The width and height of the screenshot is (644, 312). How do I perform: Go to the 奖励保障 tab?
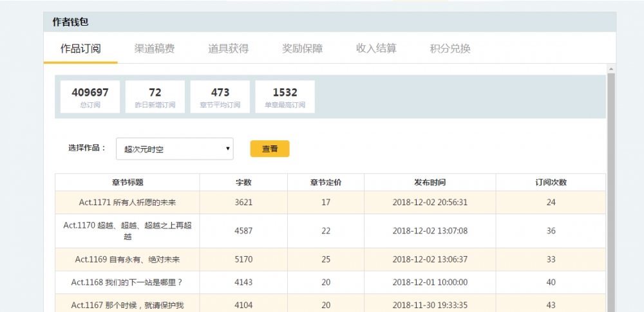tap(302, 49)
